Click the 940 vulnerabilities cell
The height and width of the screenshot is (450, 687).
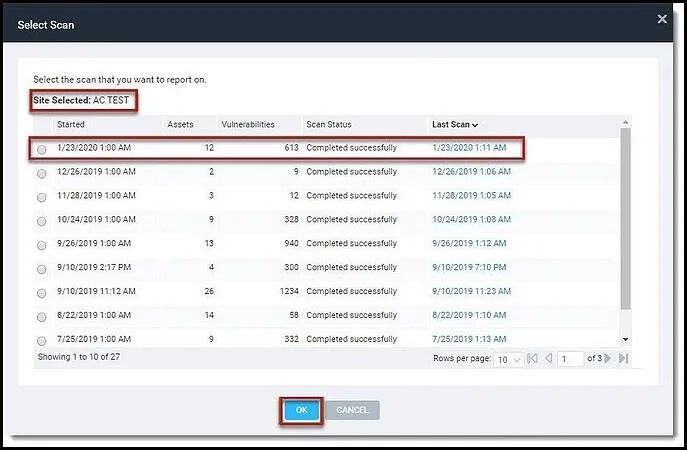[291, 243]
